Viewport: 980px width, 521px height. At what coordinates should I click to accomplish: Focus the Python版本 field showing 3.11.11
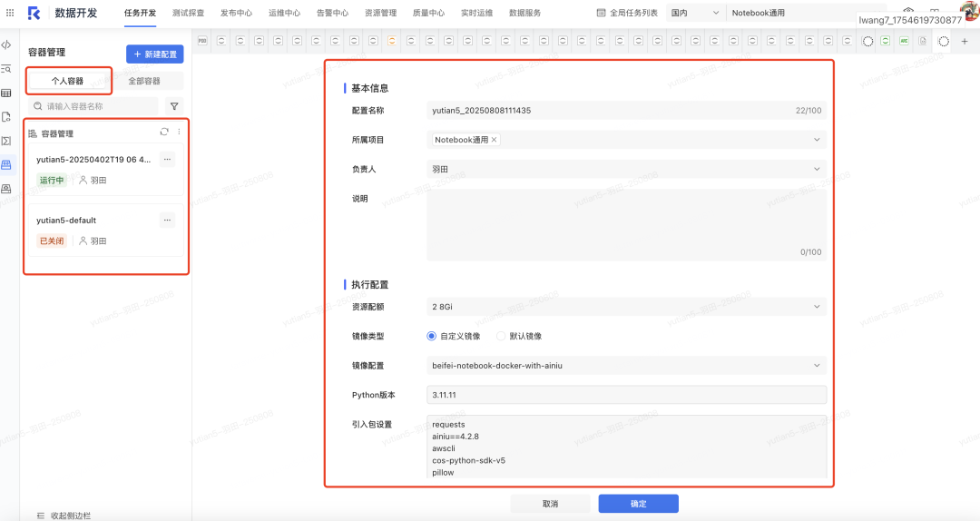click(626, 395)
